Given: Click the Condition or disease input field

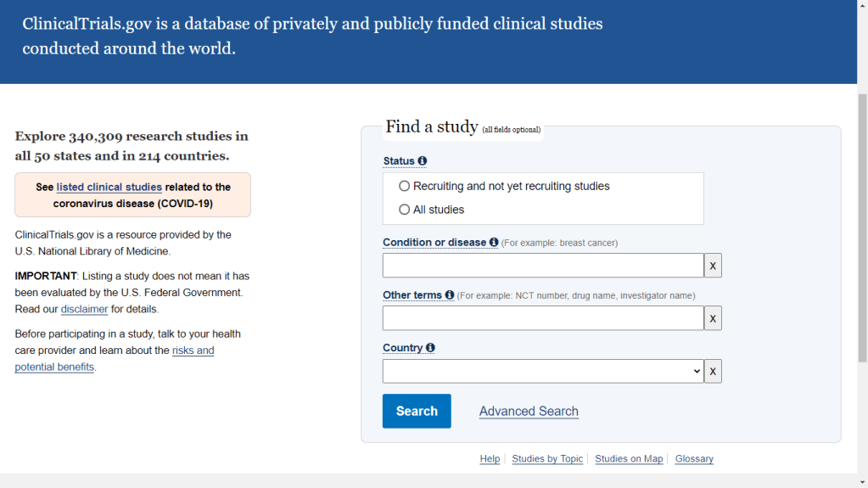Looking at the screenshot, I should [x=543, y=266].
